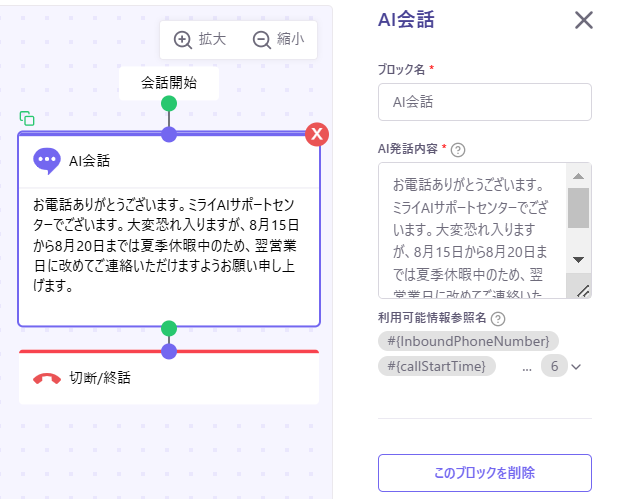Viewport: 618px width, 499px height.
Task: Click the 縮小 zoom out magnifier icon
Action: (262, 40)
